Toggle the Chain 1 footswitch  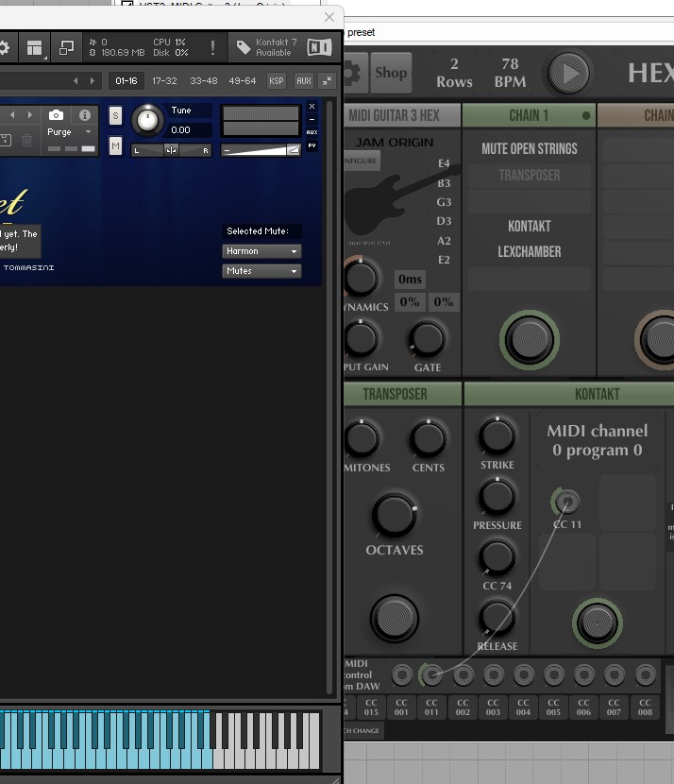click(529, 338)
